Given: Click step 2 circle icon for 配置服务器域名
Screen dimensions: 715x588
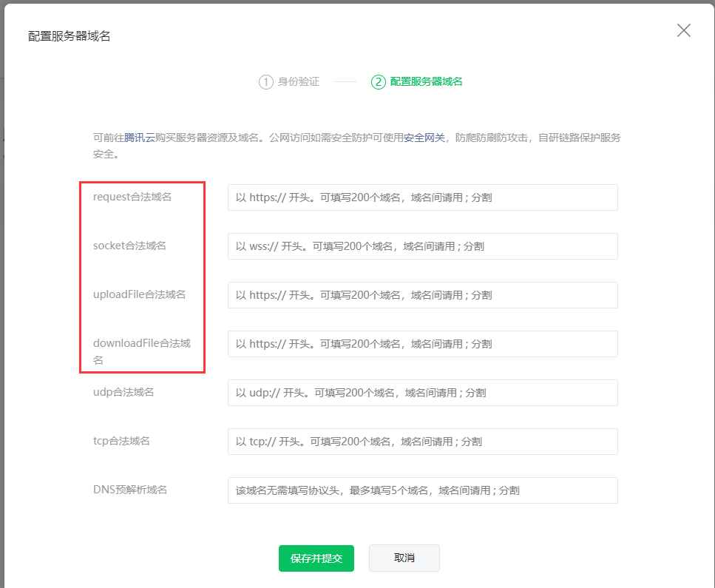Looking at the screenshot, I should [x=378, y=82].
